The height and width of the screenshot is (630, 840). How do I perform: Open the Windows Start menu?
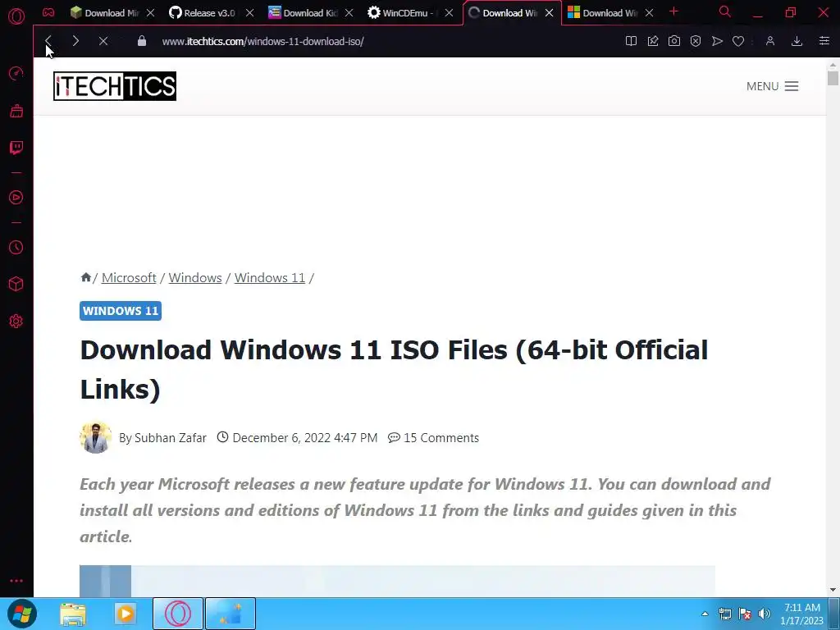[22, 614]
